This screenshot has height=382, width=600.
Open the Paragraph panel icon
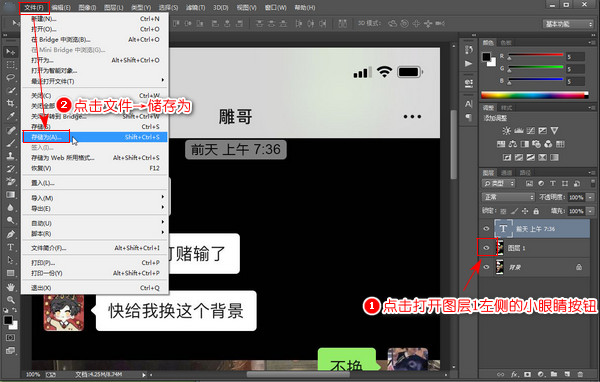[469, 117]
